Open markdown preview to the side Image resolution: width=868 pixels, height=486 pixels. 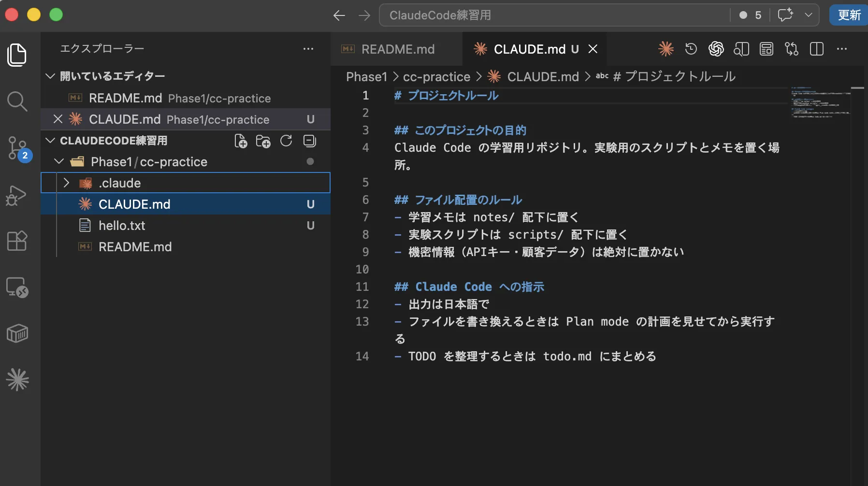[x=741, y=49]
